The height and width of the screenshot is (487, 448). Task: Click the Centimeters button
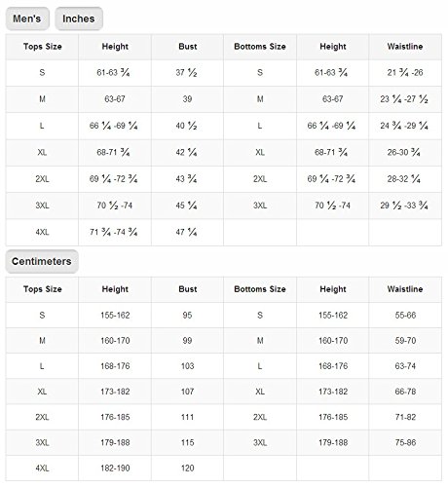pyautogui.click(x=42, y=261)
